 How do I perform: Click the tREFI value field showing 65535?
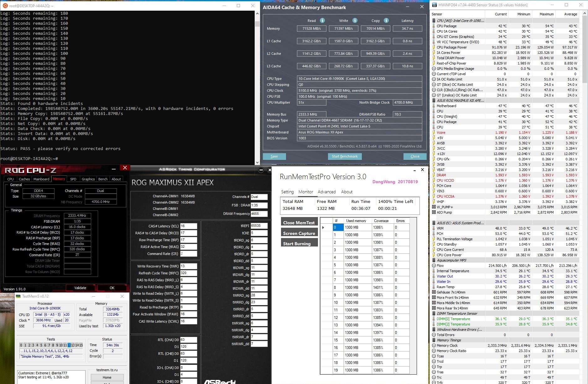point(259,226)
